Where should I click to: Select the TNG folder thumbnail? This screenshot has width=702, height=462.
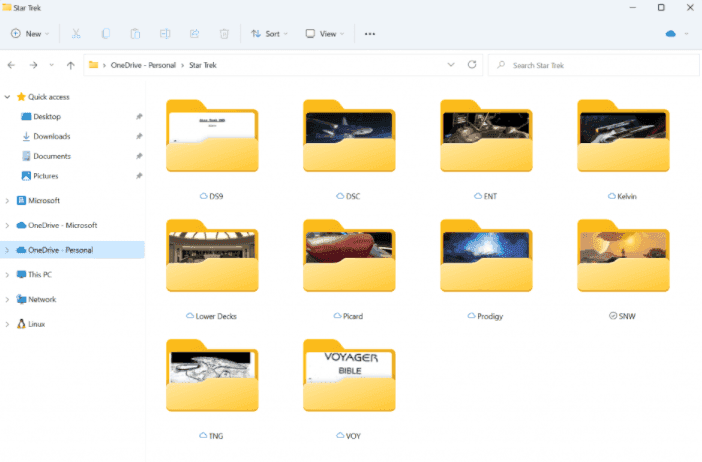click(212, 376)
